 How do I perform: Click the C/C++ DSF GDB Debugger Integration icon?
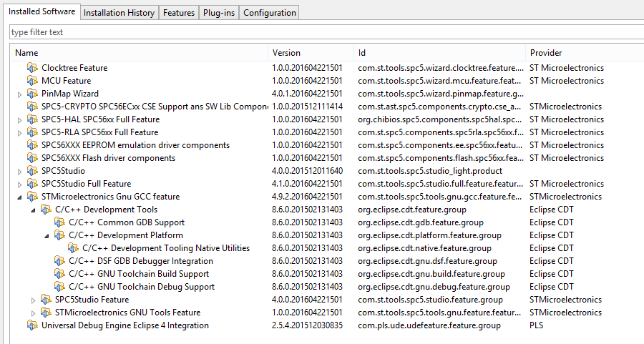tap(59, 260)
